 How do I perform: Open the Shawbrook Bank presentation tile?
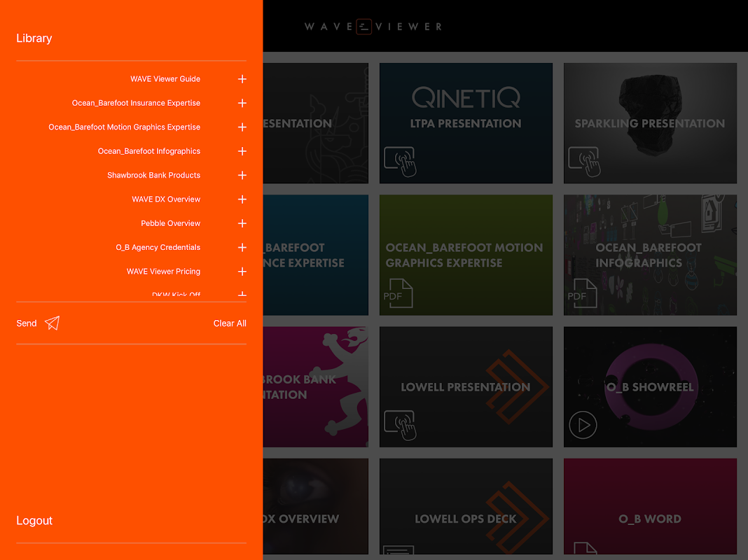click(x=316, y=387)
